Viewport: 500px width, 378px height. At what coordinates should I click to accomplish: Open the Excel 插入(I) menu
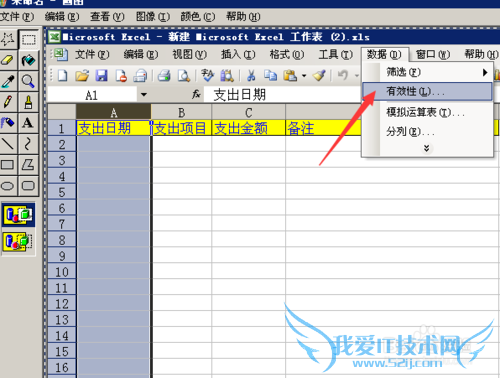238,54
